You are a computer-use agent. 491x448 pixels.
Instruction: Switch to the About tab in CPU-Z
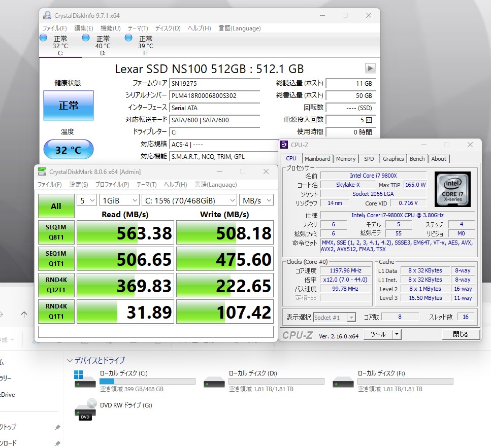[x=439, y=159]
